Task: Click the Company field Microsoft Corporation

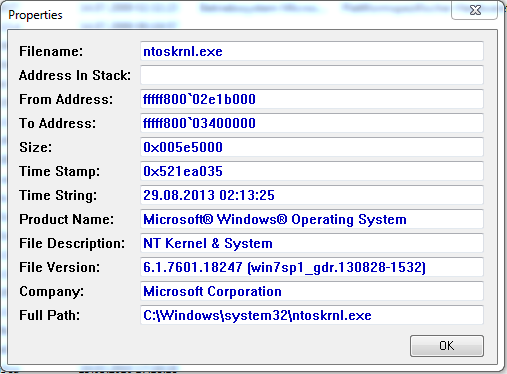Action: point(312,291)
